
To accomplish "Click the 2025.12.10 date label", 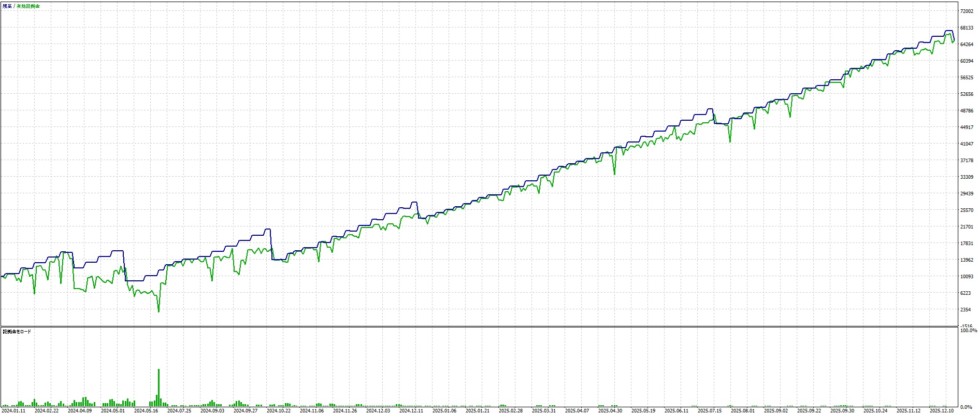I will [942, 410].
